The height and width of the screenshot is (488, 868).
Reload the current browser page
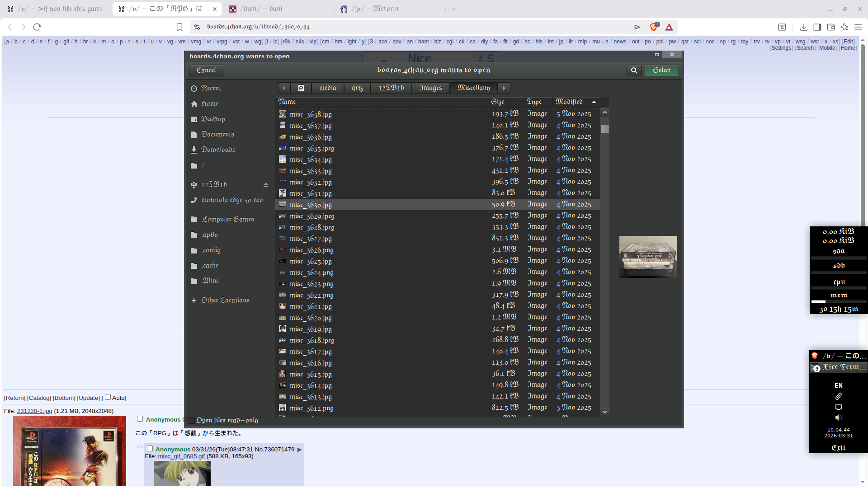point(37,27)
